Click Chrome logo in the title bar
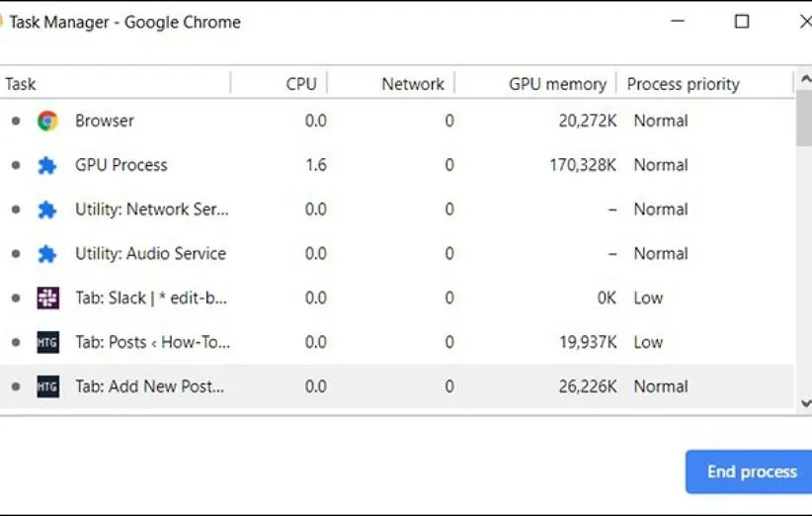This screenshot has height=516, width=812. (x=2, y=22)
